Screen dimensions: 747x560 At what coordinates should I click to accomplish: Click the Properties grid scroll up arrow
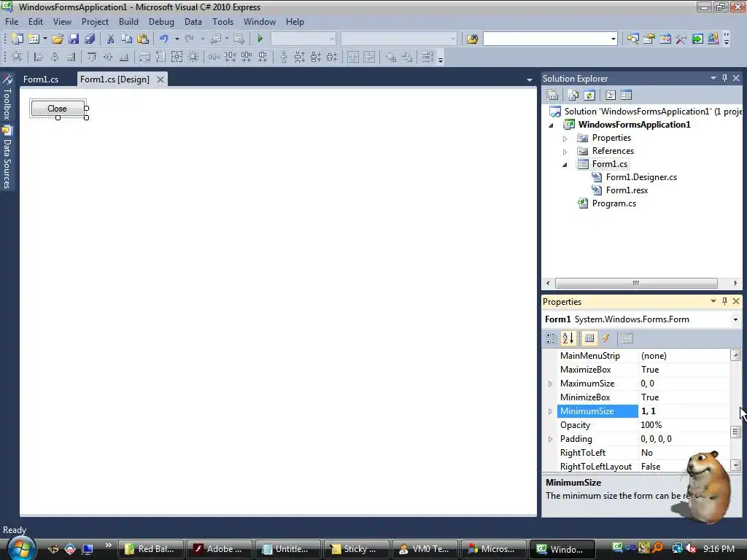(x=735, y=355)
